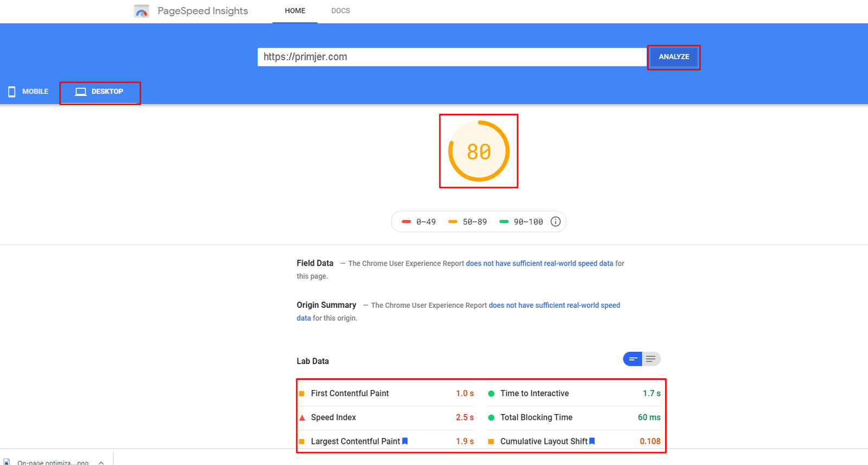Click the score legend info icon

pos(556,222)
